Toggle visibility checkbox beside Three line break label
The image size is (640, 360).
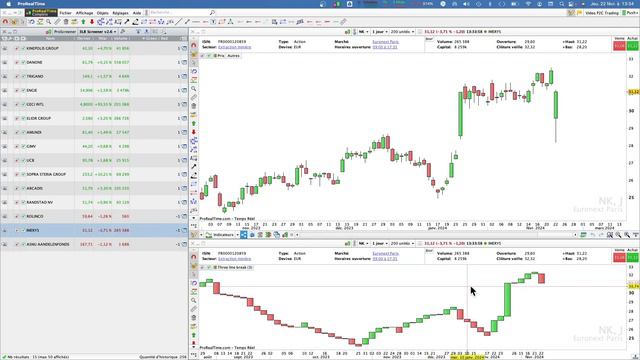209,267
